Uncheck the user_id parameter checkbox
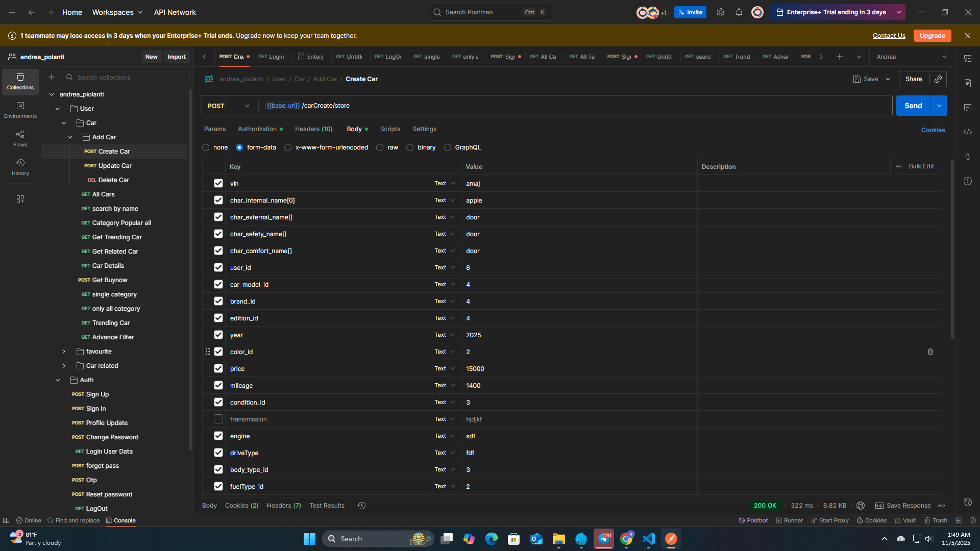Screen dimensions: 980x551 218,267
